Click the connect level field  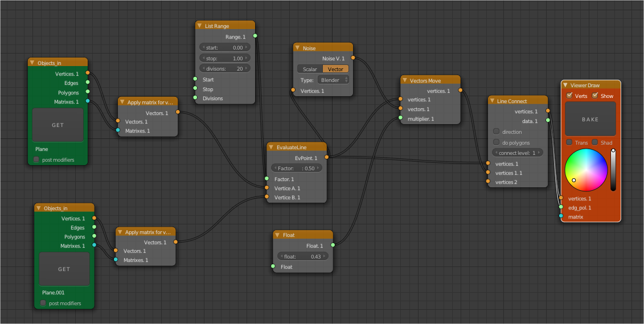[x=518, y=153]
